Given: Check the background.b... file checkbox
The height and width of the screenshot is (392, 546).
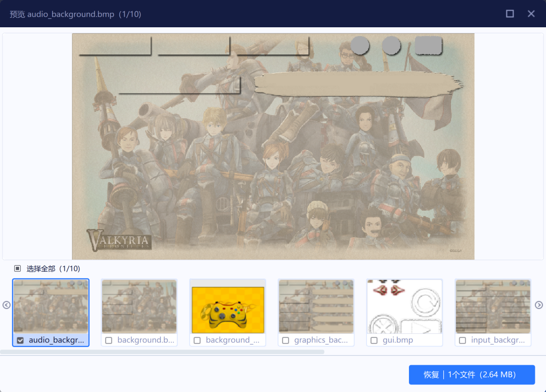Looking at the screenshot, I should (x=109, y=340).
